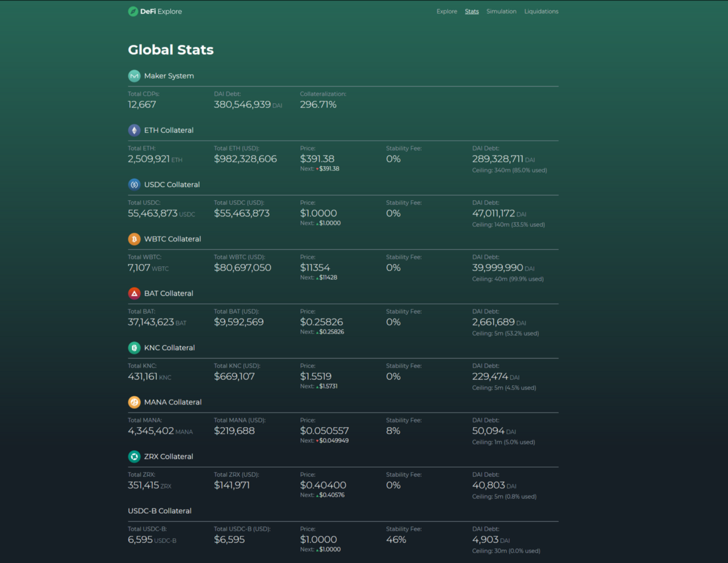Click the Global Stats heading
Viewport: 728px width, 563px height.
[171, 50]
